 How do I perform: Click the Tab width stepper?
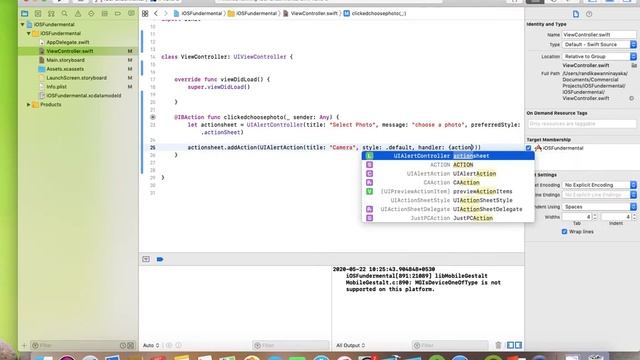pos(595,217)
